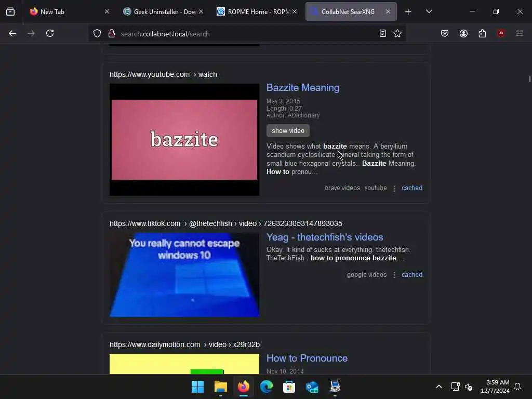Open Bazzite Meaning result link
Image resolution: width=532 pixels, height=399 pixels.
303,87
